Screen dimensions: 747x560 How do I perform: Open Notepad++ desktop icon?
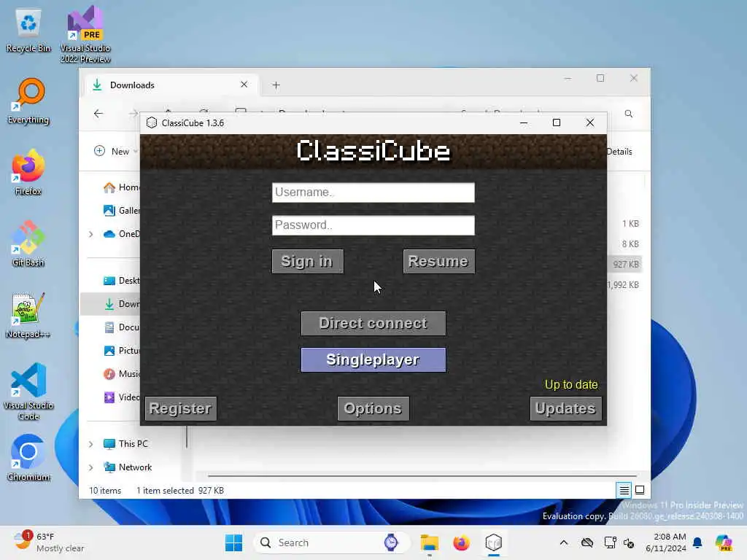pyautogui.click(x=28, y=316)
